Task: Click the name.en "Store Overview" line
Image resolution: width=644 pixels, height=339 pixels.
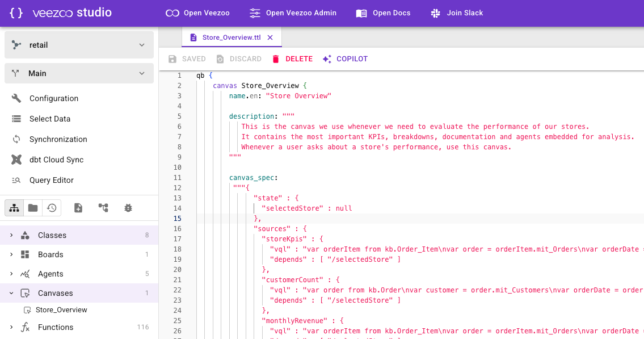Action: [280, 96]
